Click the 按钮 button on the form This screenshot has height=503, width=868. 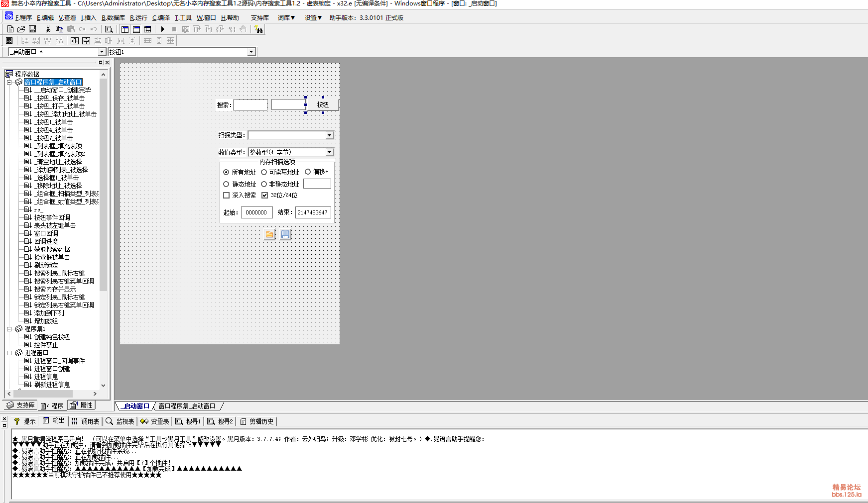coord(323,104)
